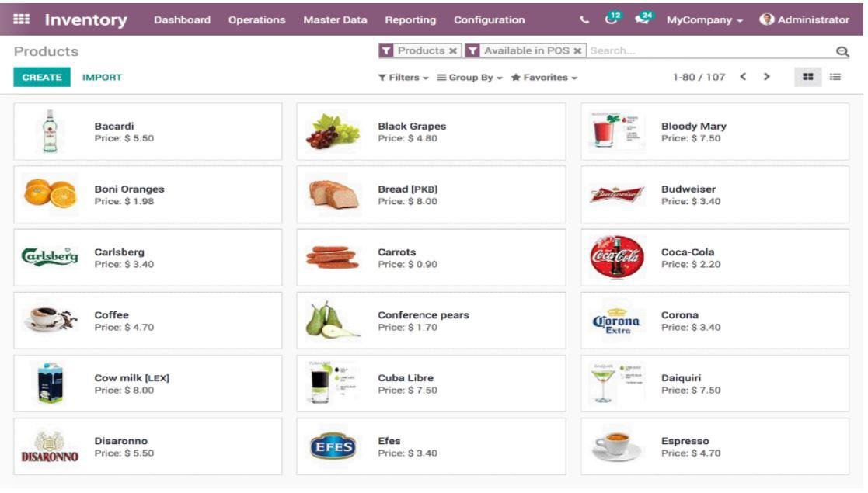Switch to list view
Screen dimensions: 868x493
tap(835, 77)
